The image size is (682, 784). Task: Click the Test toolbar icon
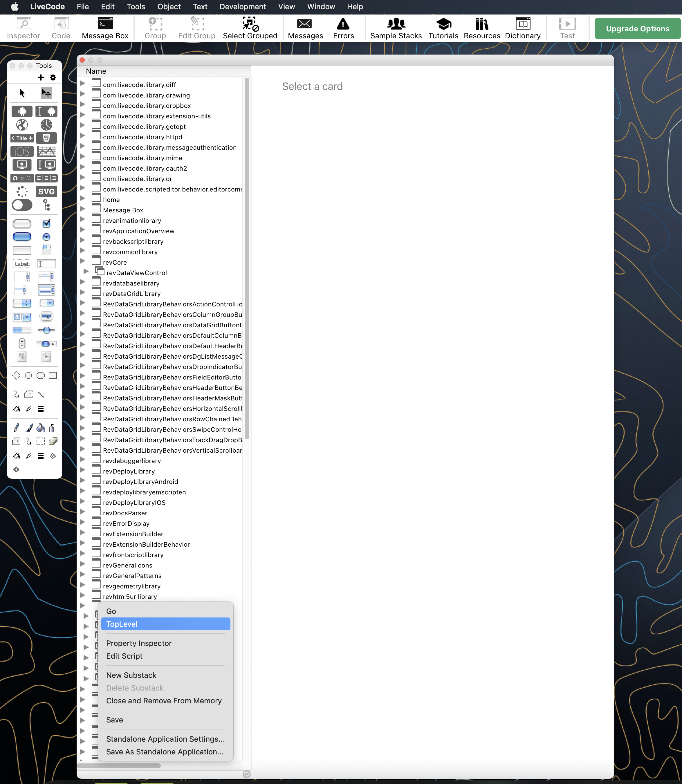point(567,28)
